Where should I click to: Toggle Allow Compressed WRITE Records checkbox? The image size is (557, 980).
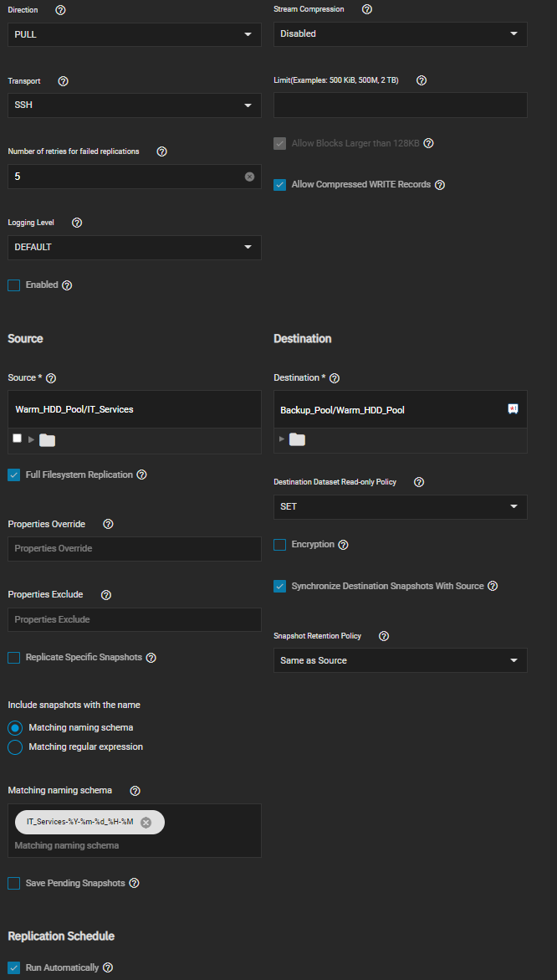[279, 185]
